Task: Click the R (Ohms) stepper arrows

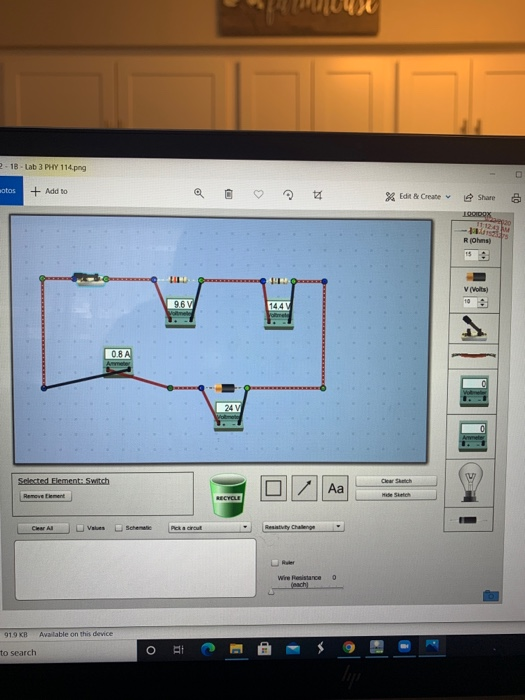Action: pyautogui.click(x=484, y=255)
